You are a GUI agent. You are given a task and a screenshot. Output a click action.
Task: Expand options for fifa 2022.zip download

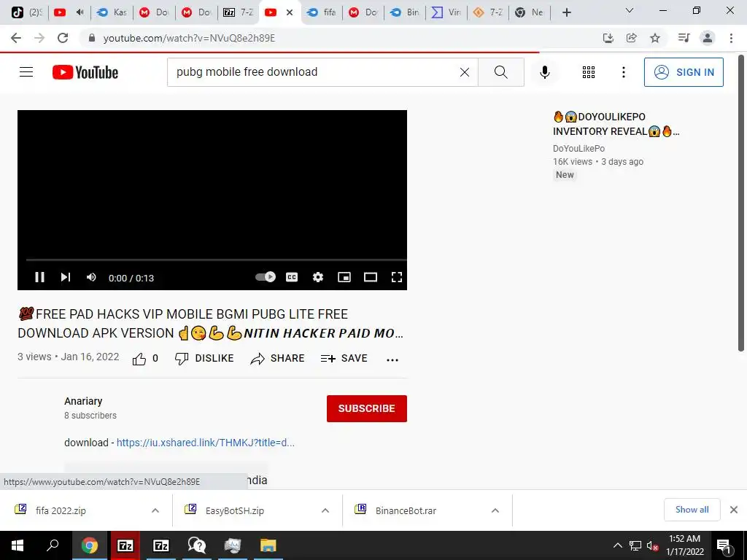click(155, 510)
